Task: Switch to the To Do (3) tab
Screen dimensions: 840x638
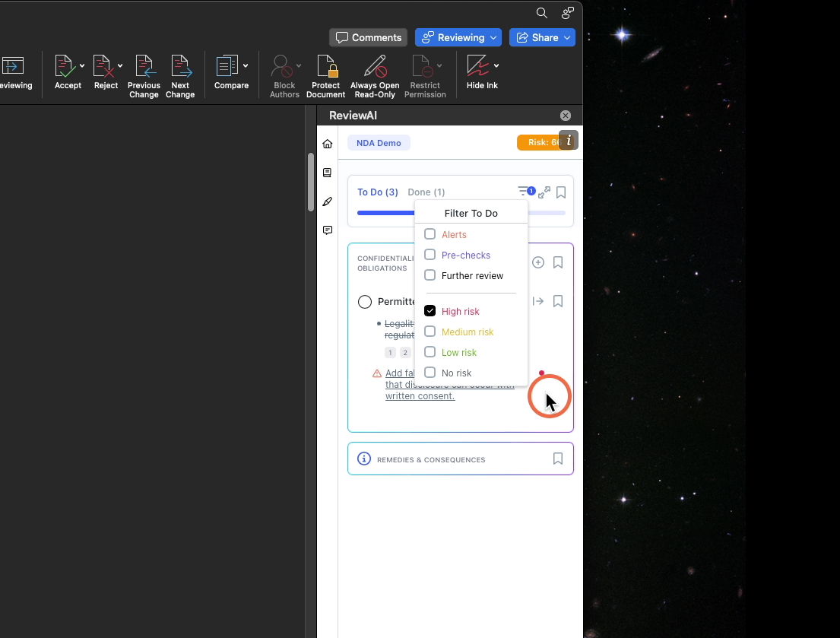Action: pos(378,192)
